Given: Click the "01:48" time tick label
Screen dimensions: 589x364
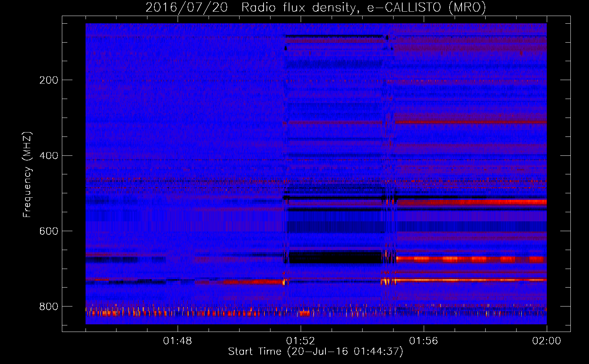Looking at the screenshot, I should [178, 341].
